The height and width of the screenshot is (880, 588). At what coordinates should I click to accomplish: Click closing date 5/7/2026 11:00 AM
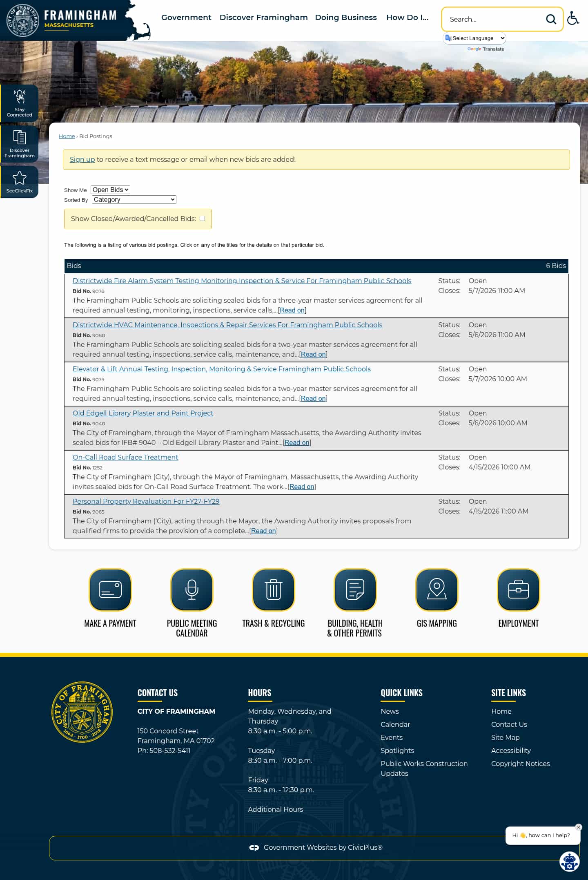point(497,290)
